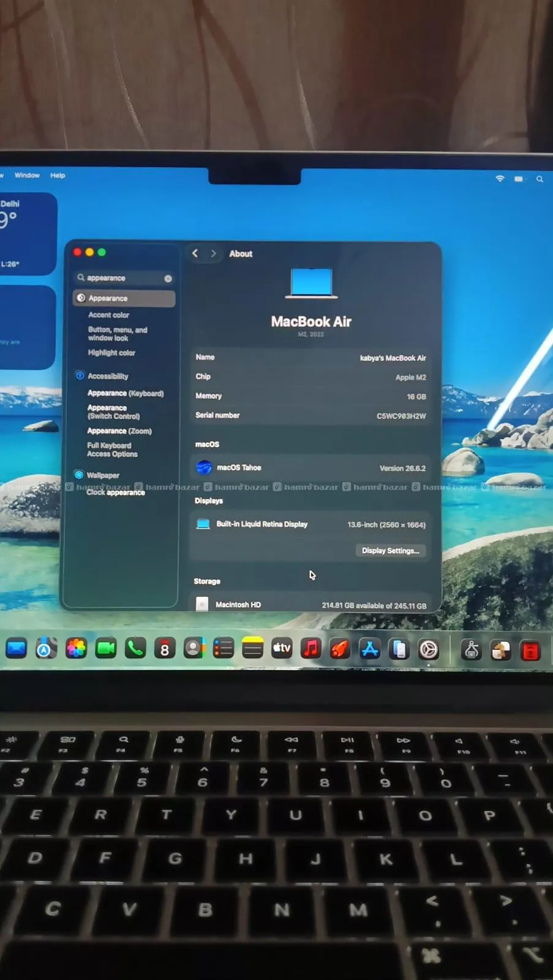Click the magnifier icon in settings search
The width and height of the screenshot is (553, 980).
[x=81, y=277]
